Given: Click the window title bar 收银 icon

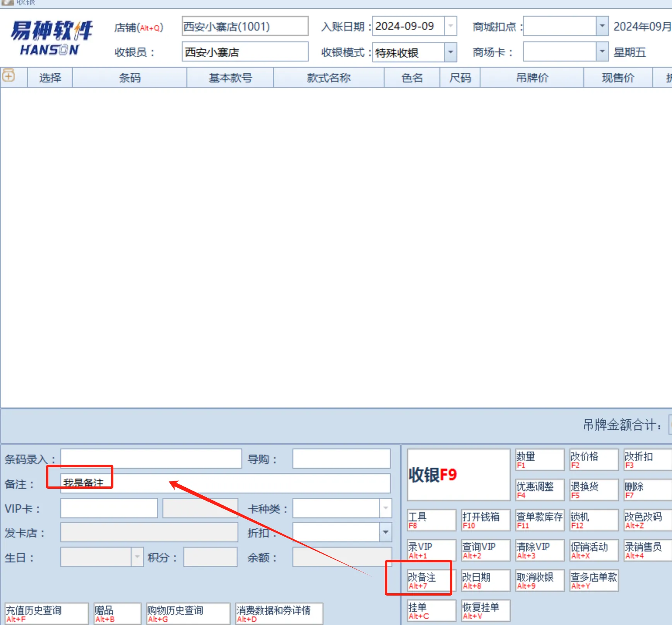Looking at the screenshot, I should click(x=8, y=3).
